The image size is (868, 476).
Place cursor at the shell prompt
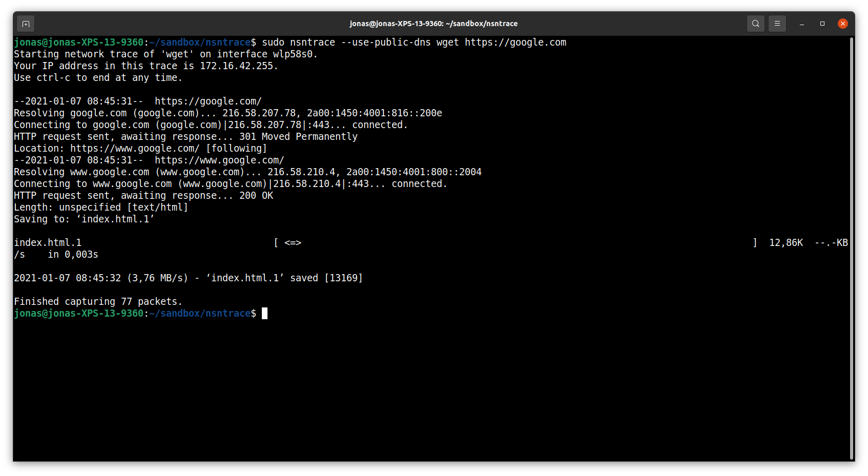[x=264, y=313]
